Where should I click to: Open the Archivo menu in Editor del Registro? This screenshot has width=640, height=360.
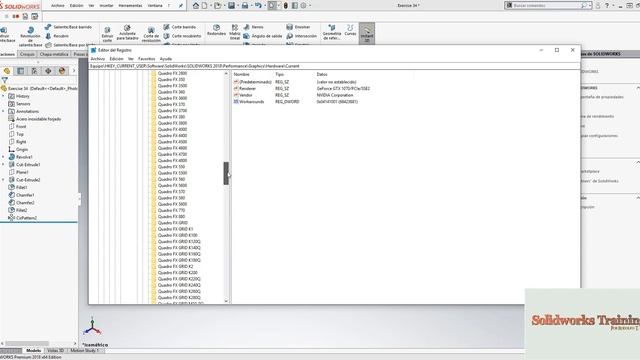98,59
